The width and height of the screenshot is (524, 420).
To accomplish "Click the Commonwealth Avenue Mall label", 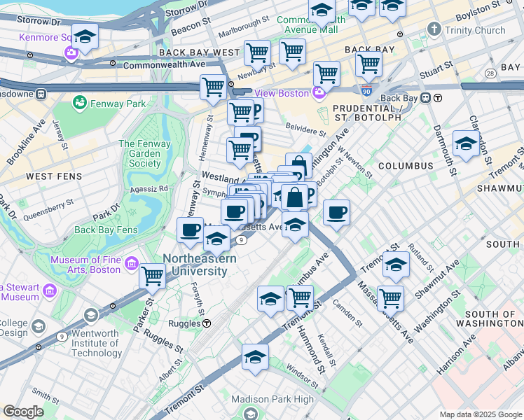I will pyautogui.click(x=311, y=24).
